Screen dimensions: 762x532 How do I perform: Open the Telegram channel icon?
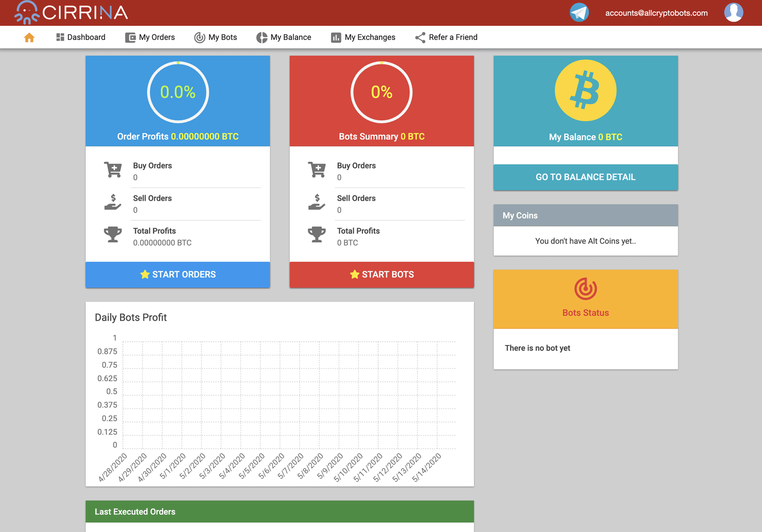coord(579,12)
